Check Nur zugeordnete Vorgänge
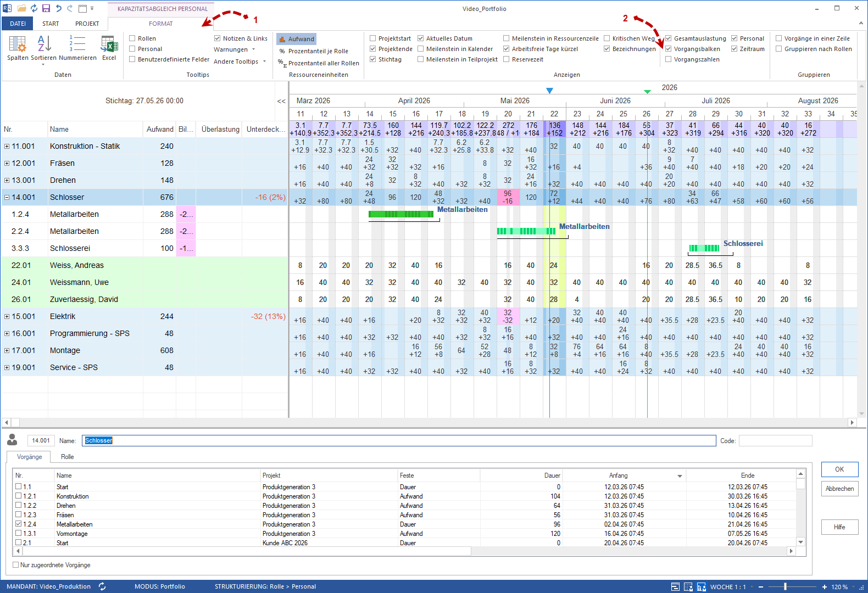 pyautogui.click(x=16, y=565)
